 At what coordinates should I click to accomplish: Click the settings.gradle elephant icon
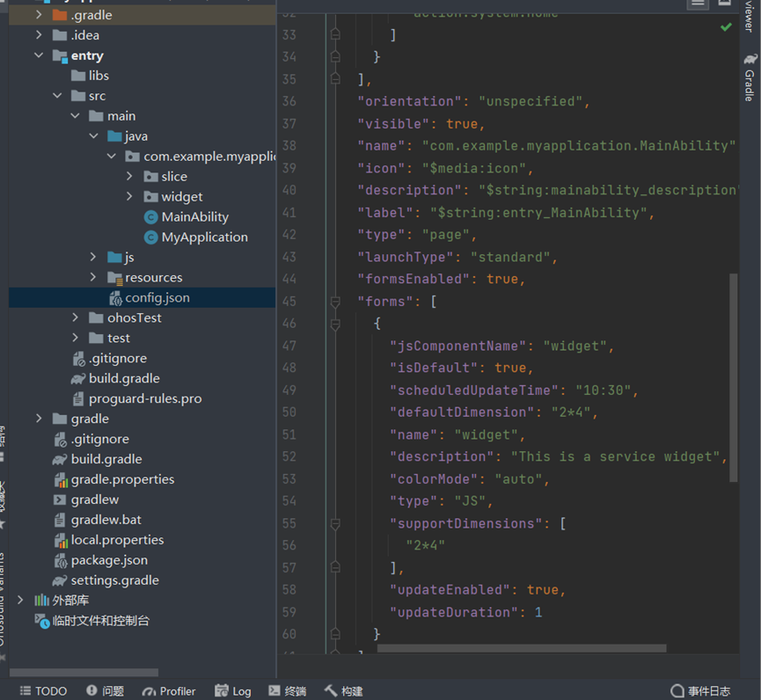[60, 580]
